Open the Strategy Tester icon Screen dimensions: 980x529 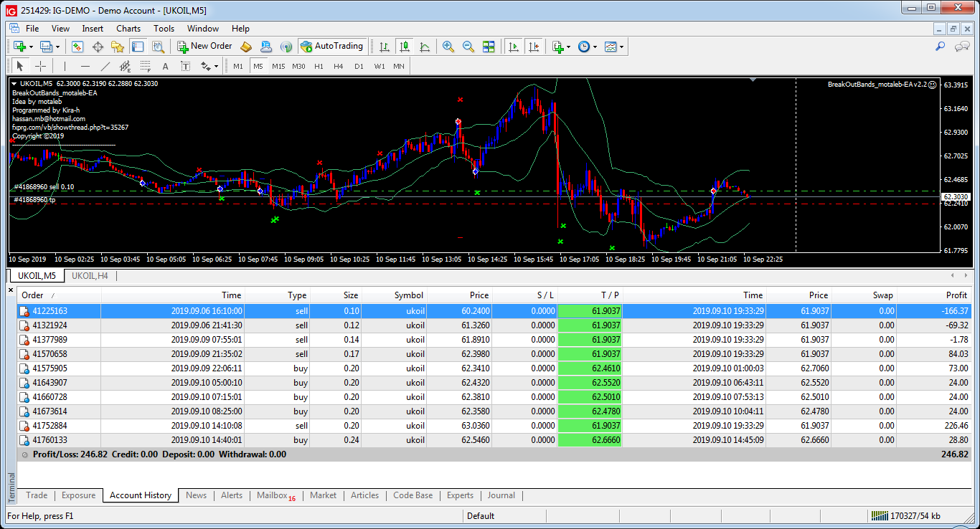(x=157, y=47)
